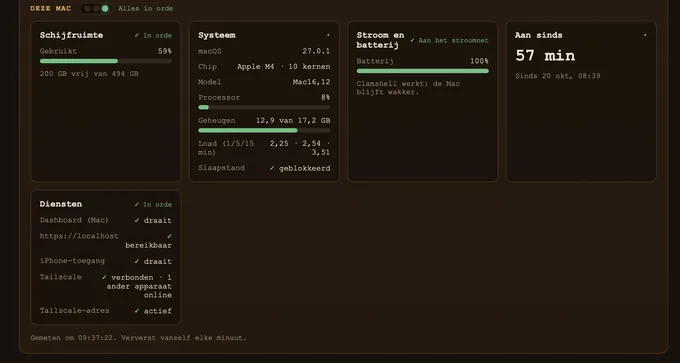Click the bereikbaar status text
The image size is (680, 363).
[148, 245]
